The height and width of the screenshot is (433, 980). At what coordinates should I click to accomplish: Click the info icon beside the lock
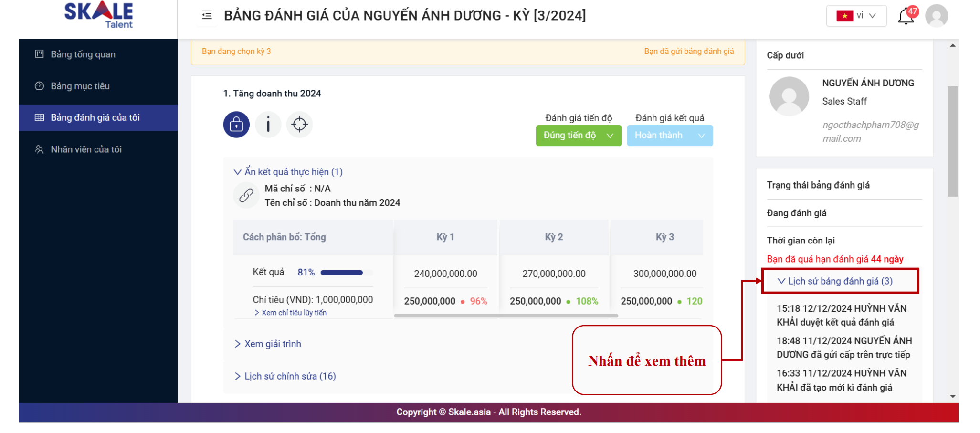pyautogui.click(x=268, y=125)
